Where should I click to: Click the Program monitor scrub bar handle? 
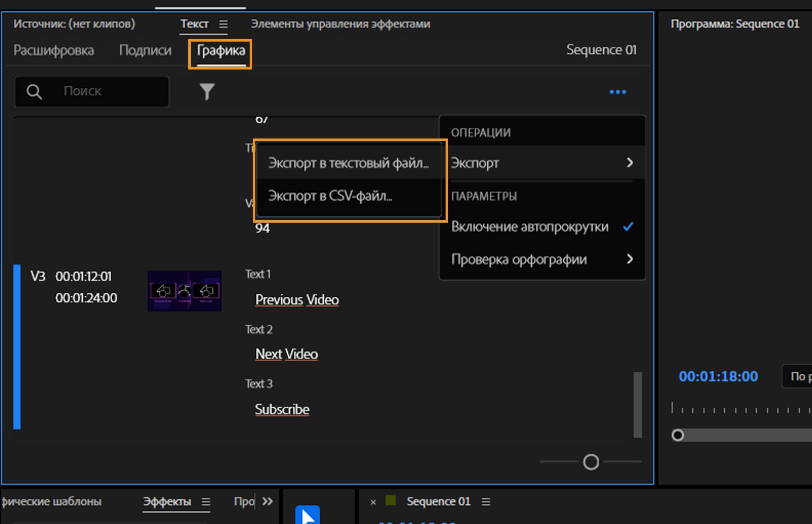[678, 435]
